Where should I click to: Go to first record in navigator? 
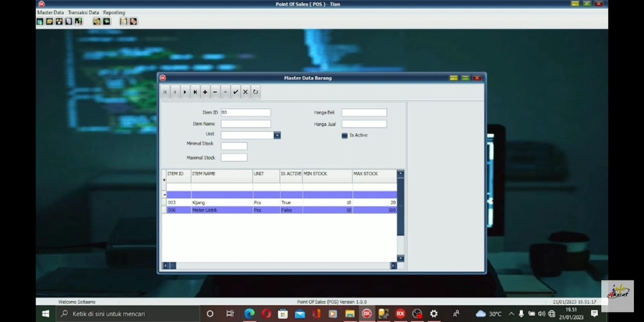pyautogui.click(x=165, y=92)
